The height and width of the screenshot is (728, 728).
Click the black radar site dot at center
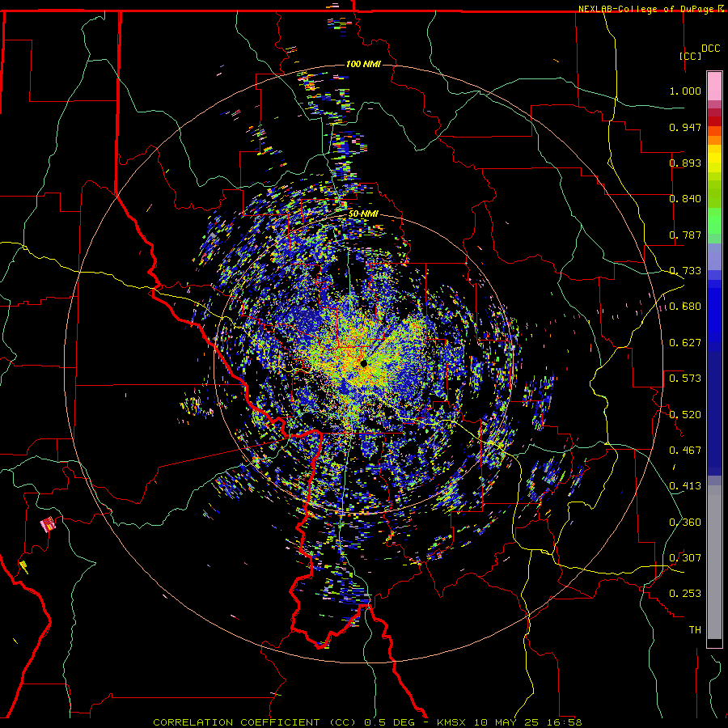pyautogui.click(x=364, y=363)
